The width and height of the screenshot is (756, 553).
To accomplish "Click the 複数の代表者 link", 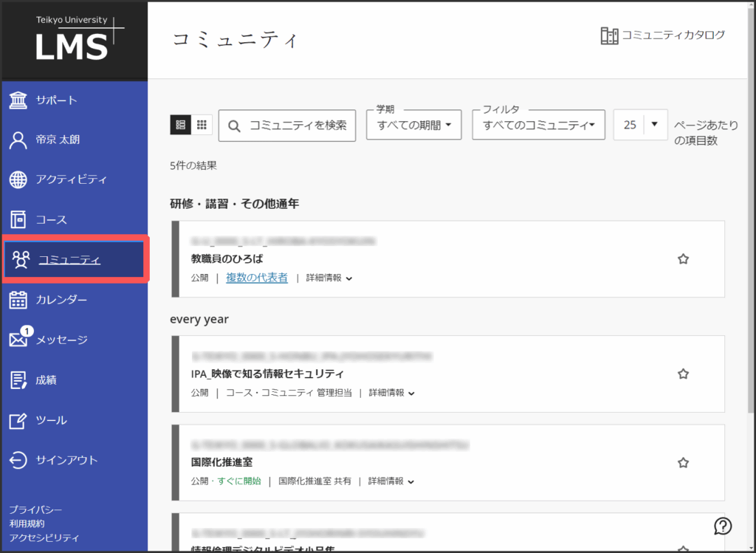I will [x=257, y=278].
